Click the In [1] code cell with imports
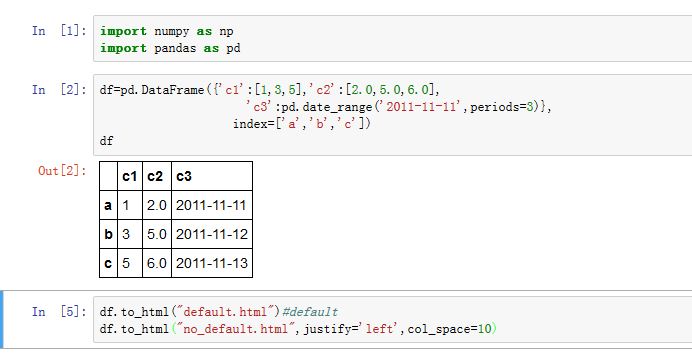This screenshot has height=363, width=692. tap(392, 39)
